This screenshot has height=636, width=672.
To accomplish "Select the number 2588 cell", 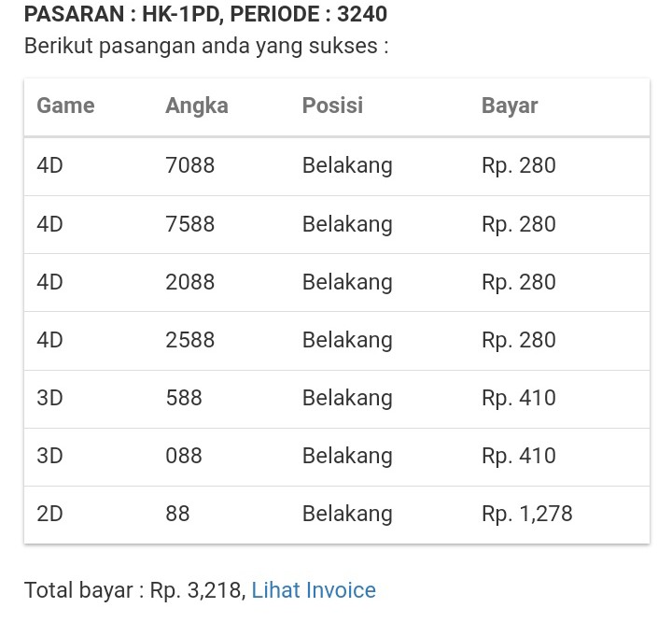I will [189, 340].
